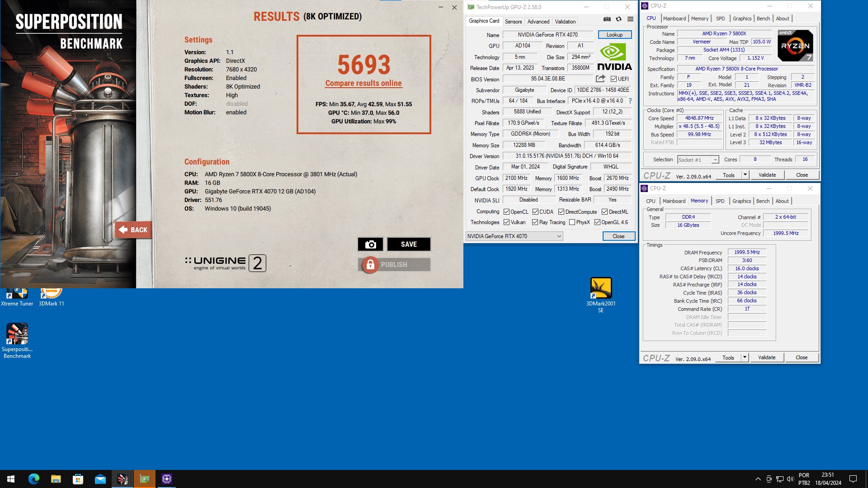This screenshot has height=488, width=868.
Task: Click the Lookup button in GPU-Z
Action: point(614,35)
